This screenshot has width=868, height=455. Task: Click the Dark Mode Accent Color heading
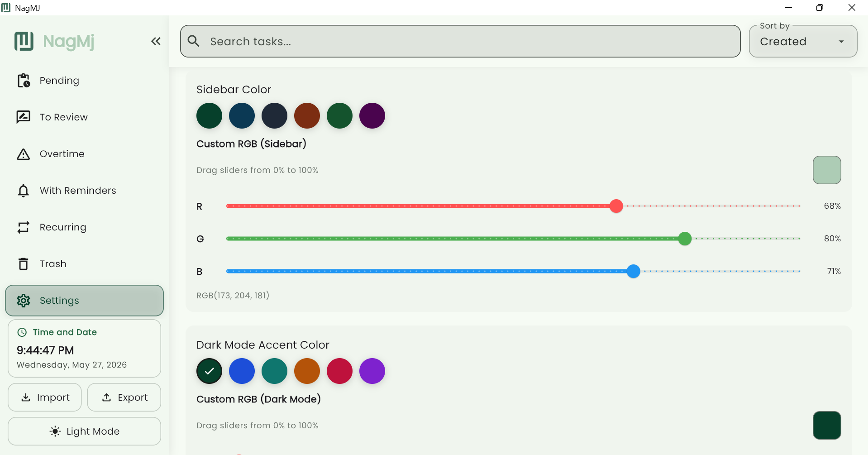(263, 345)
